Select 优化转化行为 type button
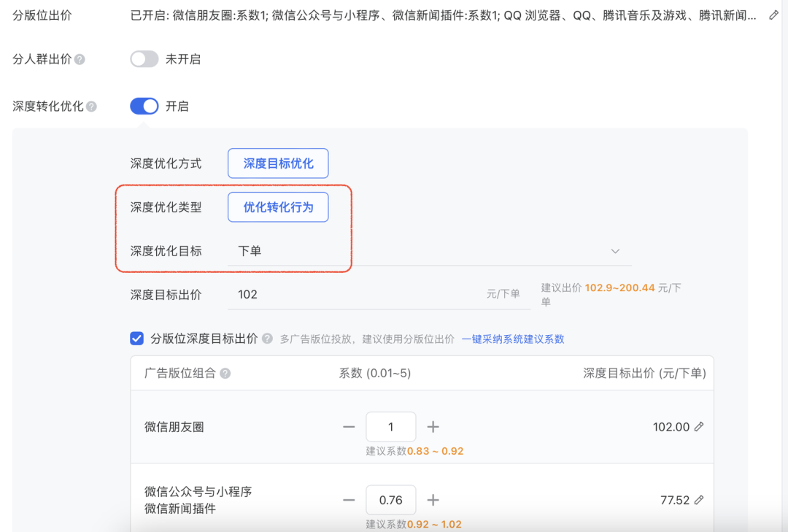Viewport: 788px width, 532px height. coord(278,207)
